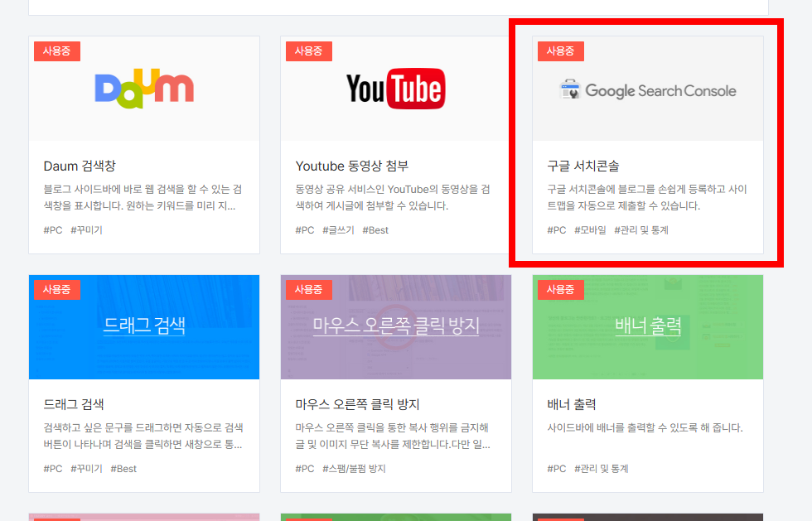Click the green 배너 출력 banner image
The height and width of the screenshot is (521, 812).
pos(648,327)
